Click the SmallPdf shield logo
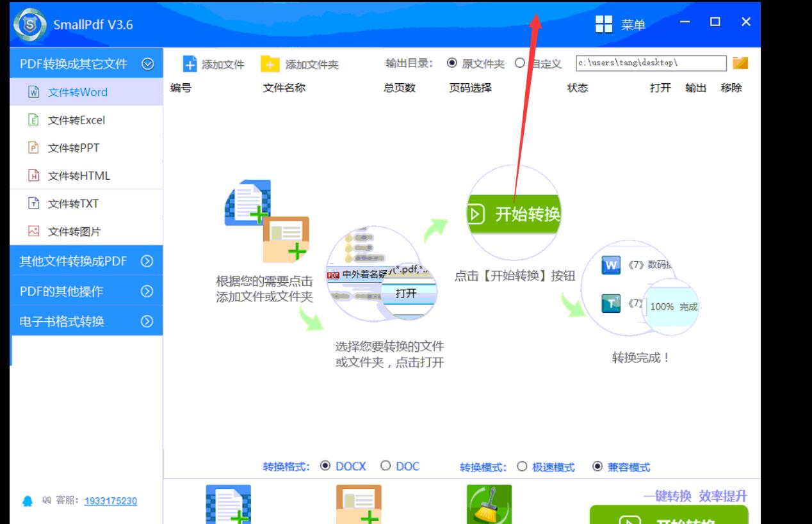This screenshot has width=812, height=524. pyautogui.click(x=29, y=25)
